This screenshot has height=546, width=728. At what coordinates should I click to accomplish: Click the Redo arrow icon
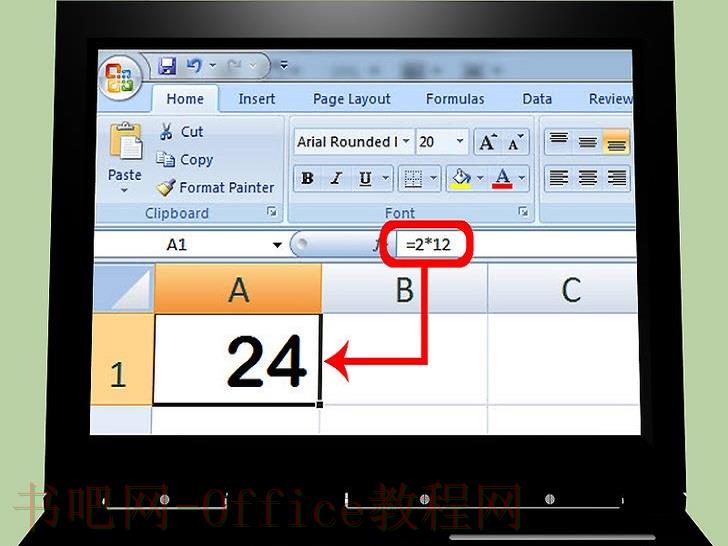tap(234, 66)
